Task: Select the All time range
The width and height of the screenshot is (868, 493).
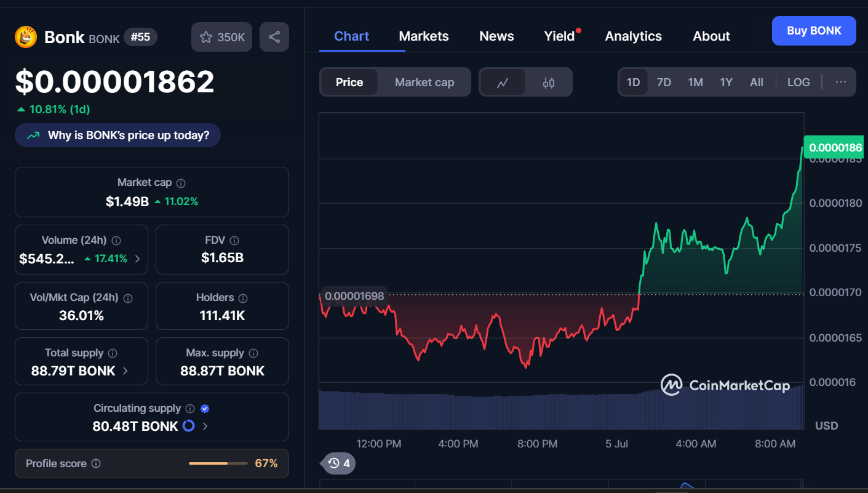Action: (757, 82)
